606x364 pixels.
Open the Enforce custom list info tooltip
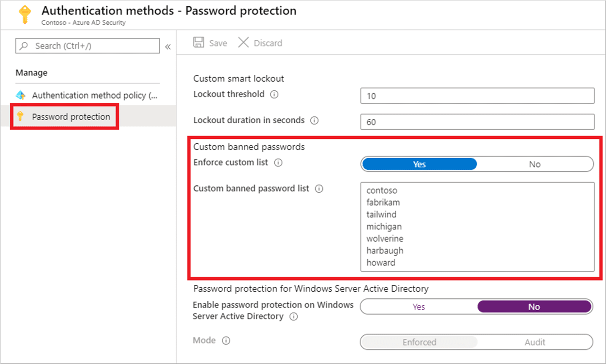click(278, 163)
